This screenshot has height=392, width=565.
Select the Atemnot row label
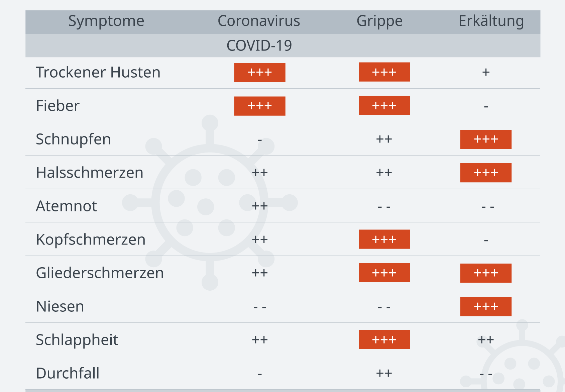coord(67,206)
